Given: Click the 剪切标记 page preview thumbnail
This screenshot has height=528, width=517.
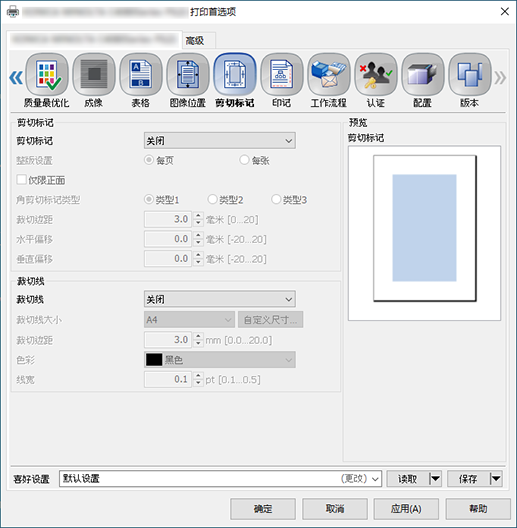Looking at the screenshot, I should click(424, 233).
